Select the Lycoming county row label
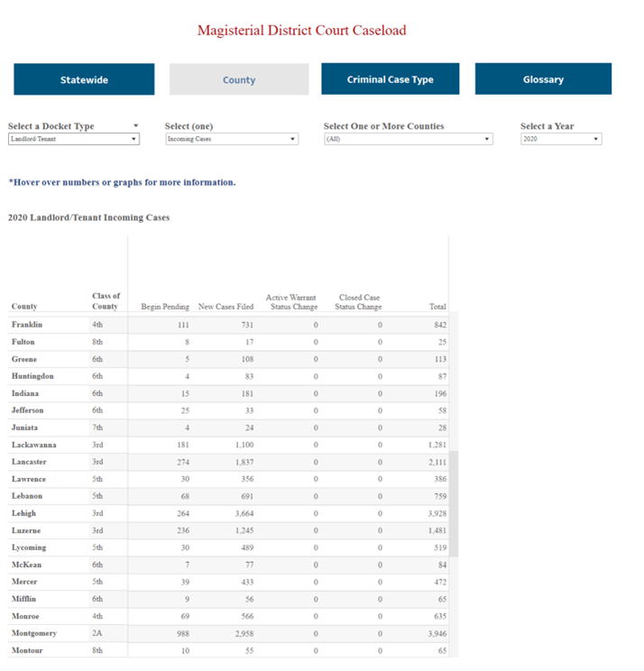This screenshot has height=671, width=644. click(29, 547)
